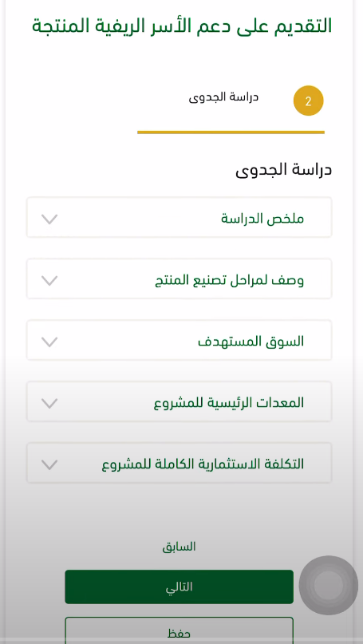Expand the المعدات الرئيسية للمشروع panel

click(x=179, y=401)
